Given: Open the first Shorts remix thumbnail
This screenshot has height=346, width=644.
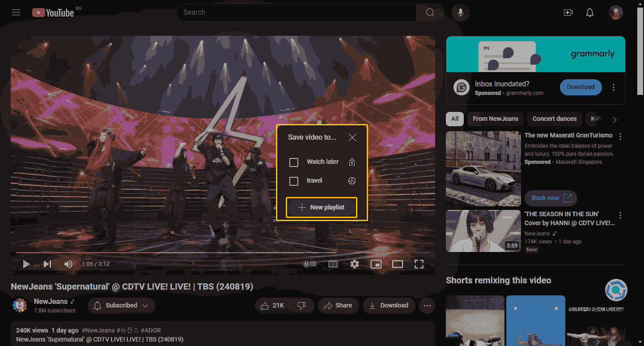Looking at the screenshot, I should pos(475,320).
